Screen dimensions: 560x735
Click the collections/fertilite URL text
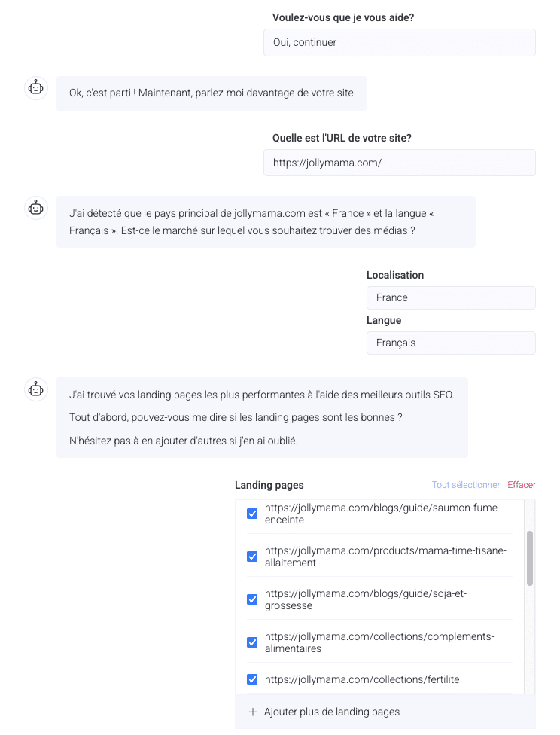point(362,679)
